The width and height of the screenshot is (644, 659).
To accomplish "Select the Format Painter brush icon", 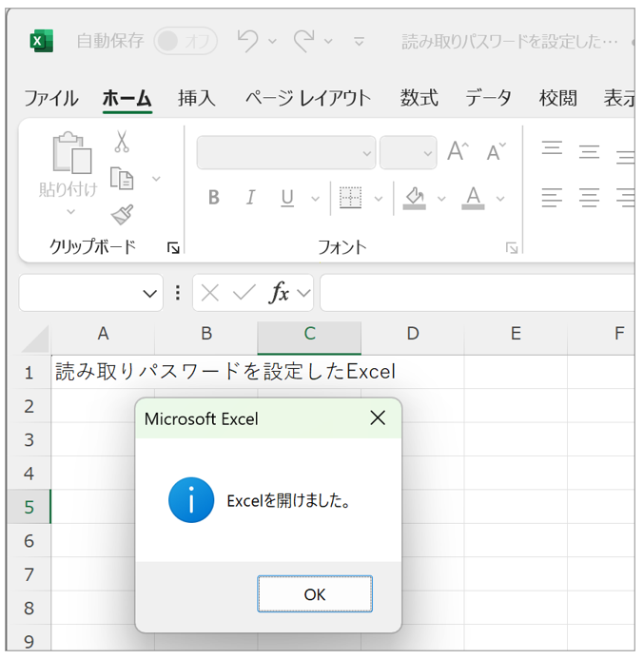I will 123,215.
